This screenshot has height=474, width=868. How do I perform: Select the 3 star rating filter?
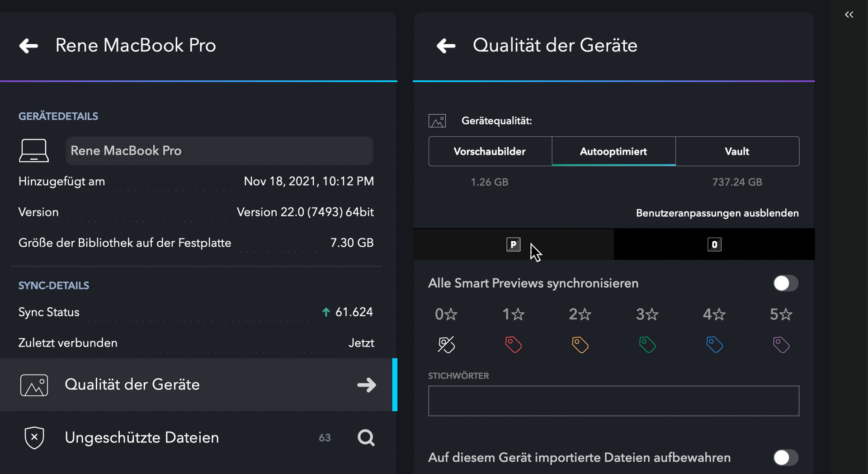[647, 314]
